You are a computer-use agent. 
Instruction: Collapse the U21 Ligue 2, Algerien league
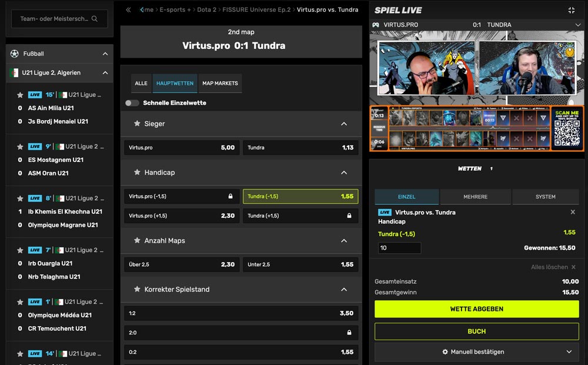(105, 73)
